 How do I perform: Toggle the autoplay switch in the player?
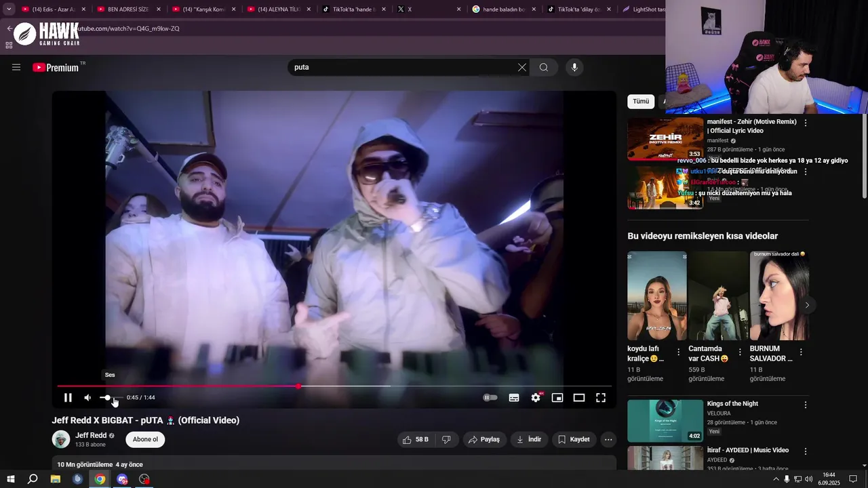coord(490,398)
